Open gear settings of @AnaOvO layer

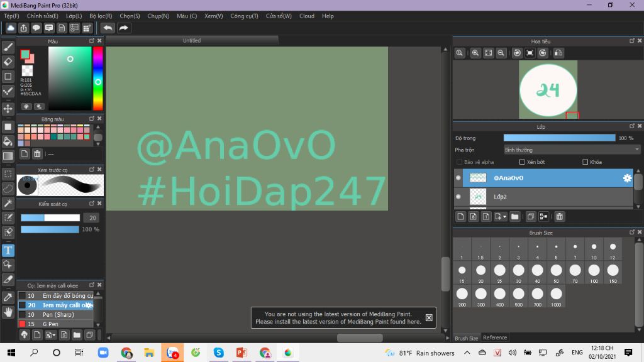click(627, 178)
